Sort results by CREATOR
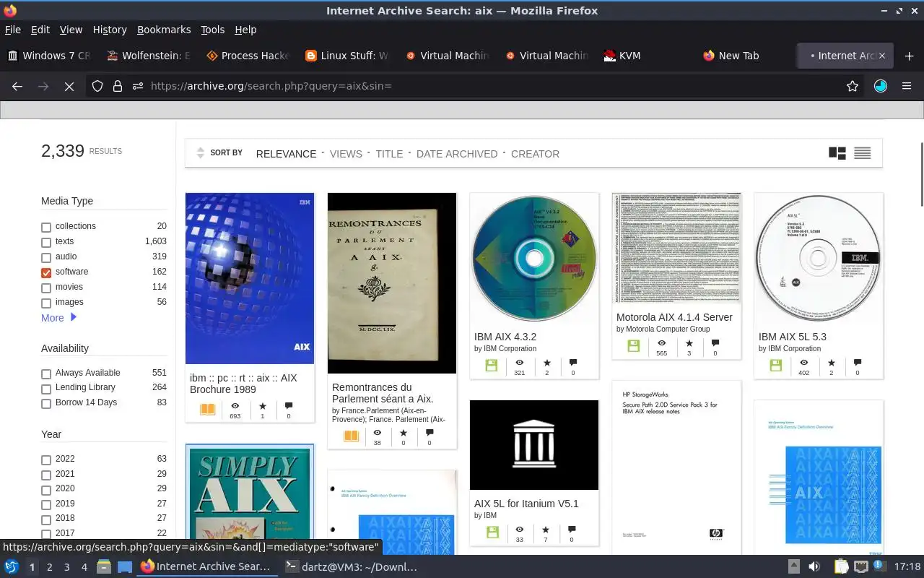Screen dimensions: 924x578 click(x=535, y=154)
